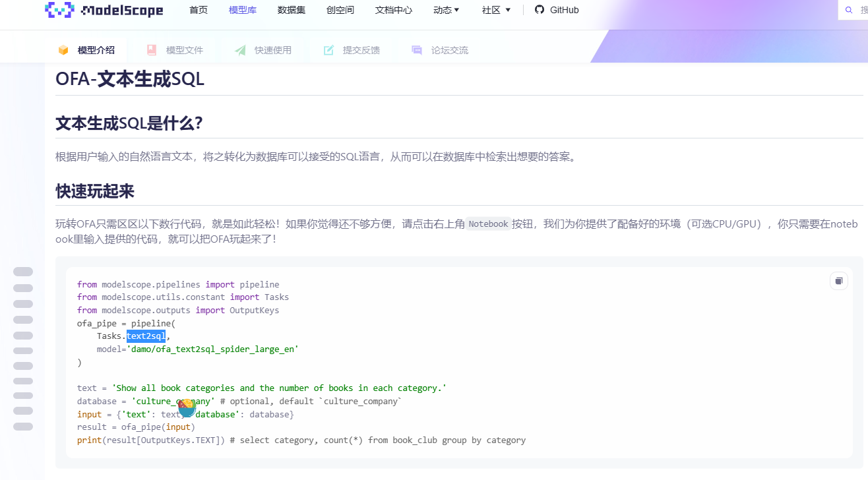Open 创空间 in the top navigation
This screenshot has width=868, height=480.
click(x=340, y=10)
